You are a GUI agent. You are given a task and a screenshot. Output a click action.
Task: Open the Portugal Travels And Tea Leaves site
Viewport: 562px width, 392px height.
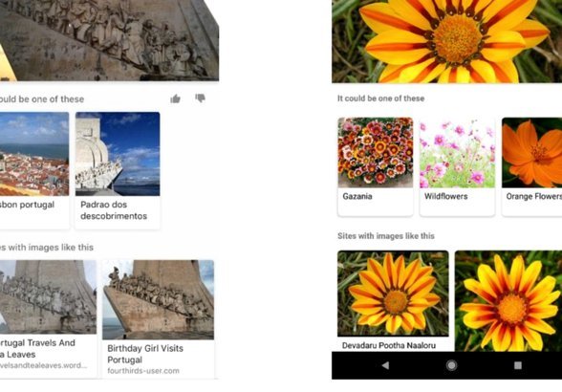[48, 318]
